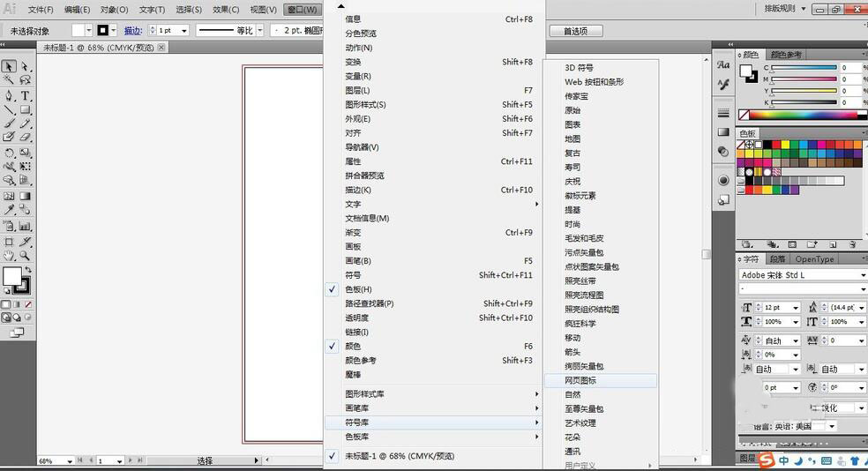Viewport: 868px width, 471px height.
Task: Select the Zoom magnifier tool
Action: 25,256
